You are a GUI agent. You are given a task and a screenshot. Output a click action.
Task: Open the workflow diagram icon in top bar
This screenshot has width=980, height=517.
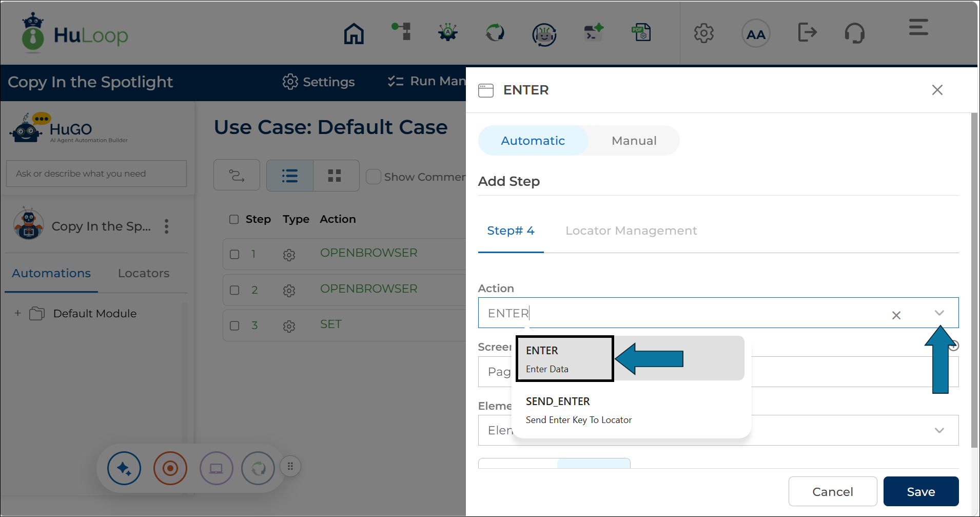tap(401, 31)
